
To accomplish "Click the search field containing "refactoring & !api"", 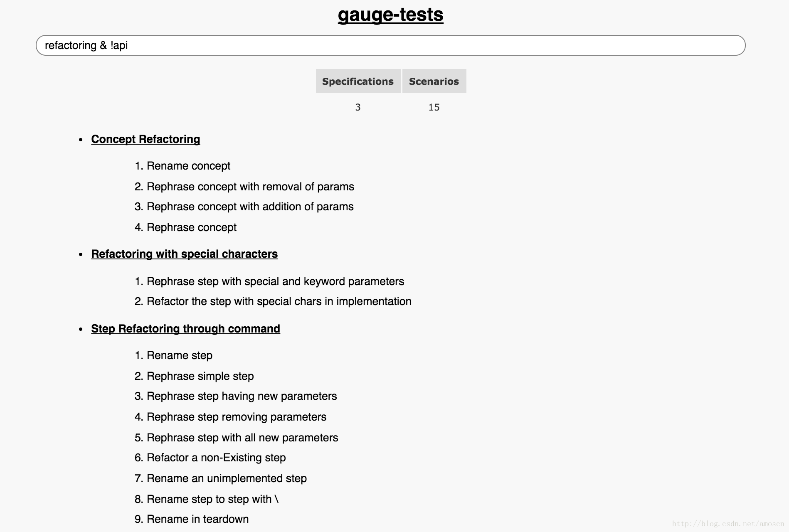I will coord(390,45).
